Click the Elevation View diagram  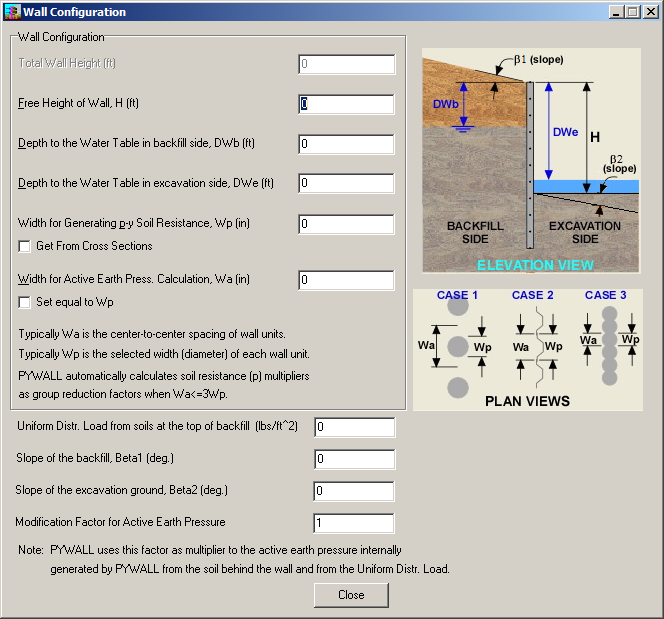pos(535,160)
